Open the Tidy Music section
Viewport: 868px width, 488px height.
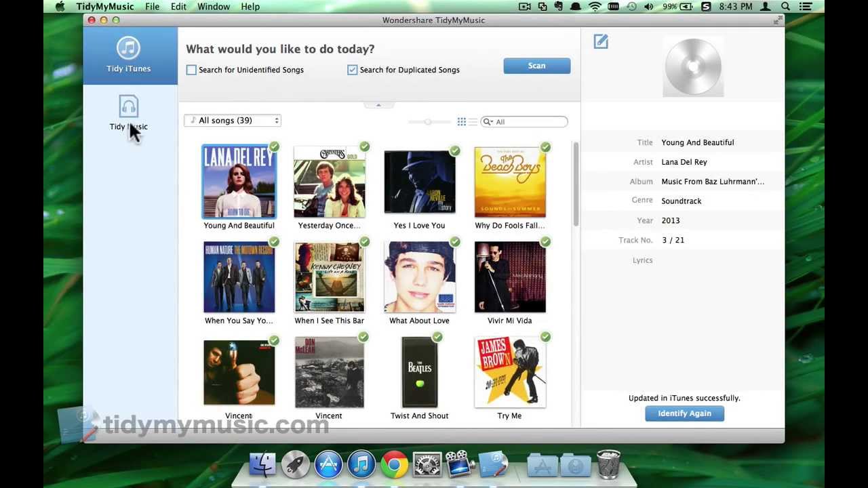(129, 113)
